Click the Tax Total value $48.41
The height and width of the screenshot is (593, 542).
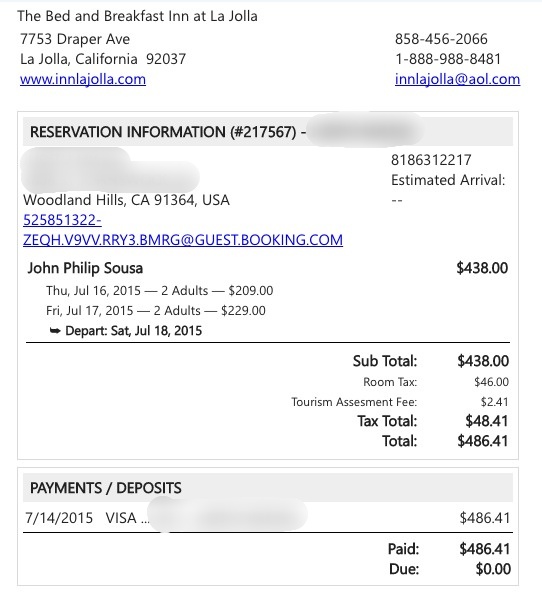486,421
